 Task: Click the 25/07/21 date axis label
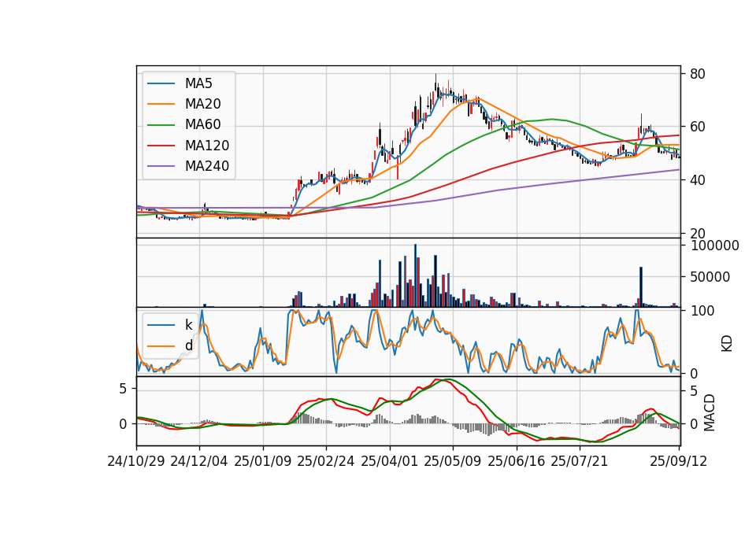click(x=579, y=461)
